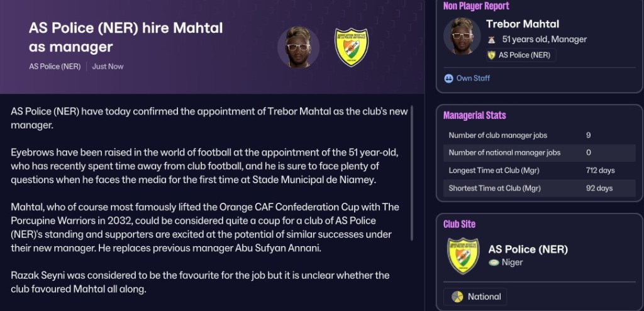Viewport: 644px width, 311px height.
Task: Select the AS Police (NER) club chip button
Action: click(x=521, y=55)
